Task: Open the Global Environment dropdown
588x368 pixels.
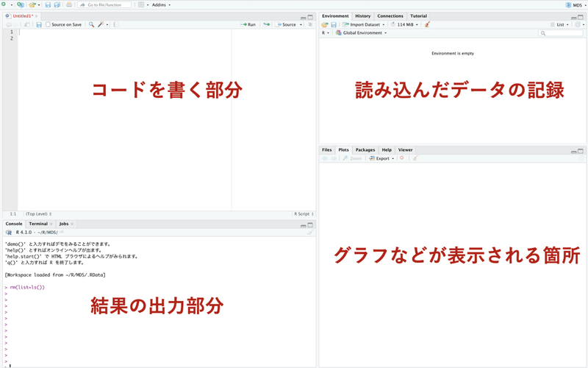Action: pyautogui.click(x=361, y=33)
